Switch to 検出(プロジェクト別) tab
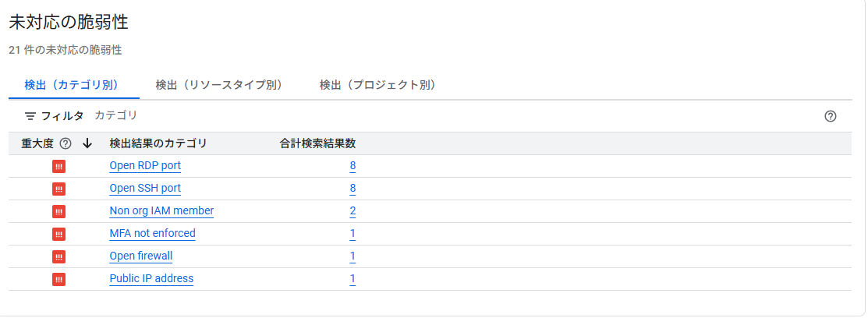 click(377, 84)
